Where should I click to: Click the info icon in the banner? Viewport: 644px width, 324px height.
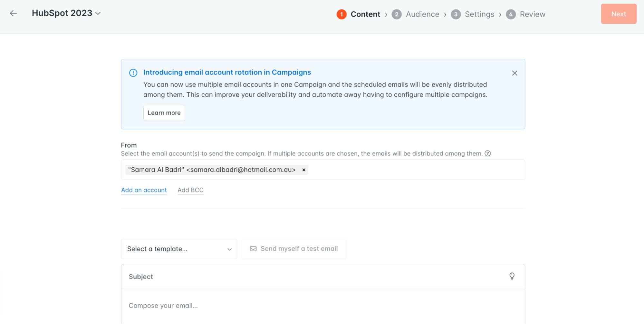(133, 73)
